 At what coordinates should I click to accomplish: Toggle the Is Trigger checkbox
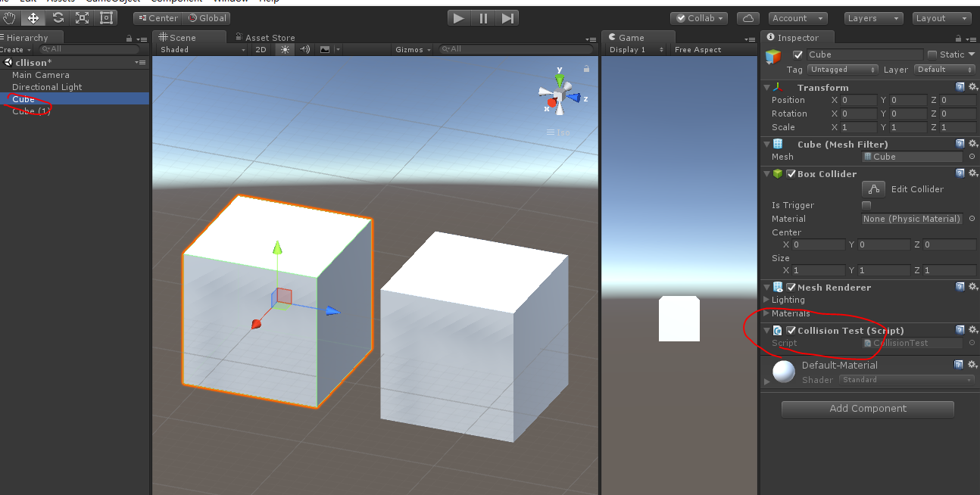point(866,204)
